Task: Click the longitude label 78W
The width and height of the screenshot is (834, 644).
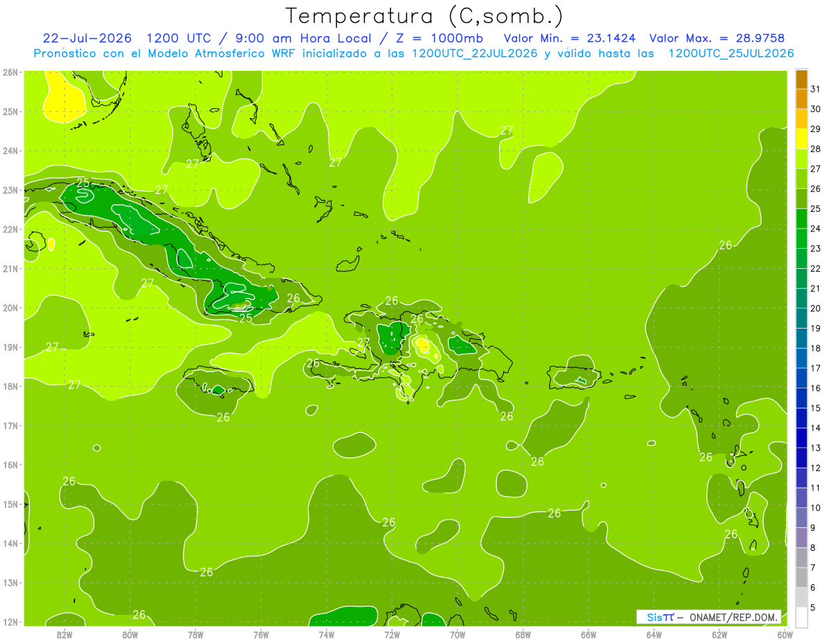Action: pos(195,634)
